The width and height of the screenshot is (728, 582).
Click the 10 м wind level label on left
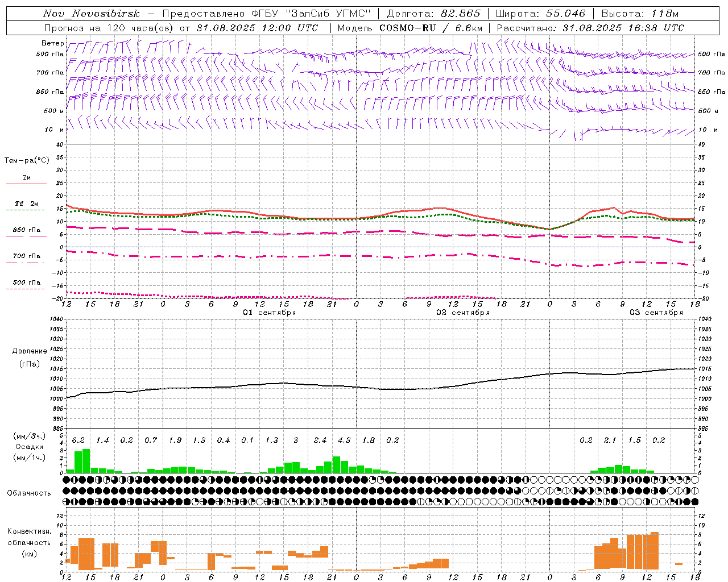pos(54,130)
